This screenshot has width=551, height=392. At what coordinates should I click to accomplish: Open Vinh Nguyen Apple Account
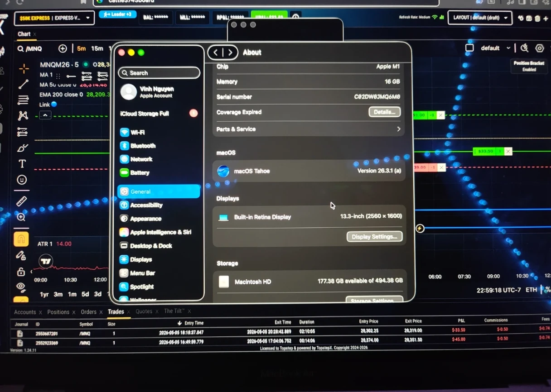[x=148, y=92]
